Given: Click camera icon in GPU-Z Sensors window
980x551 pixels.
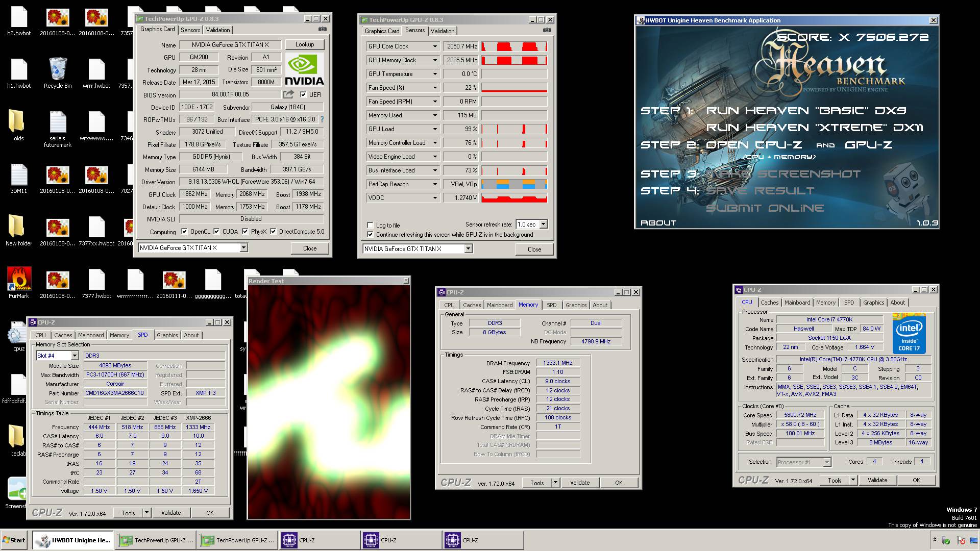Looking at the screenshot, I should coord(547,30).
